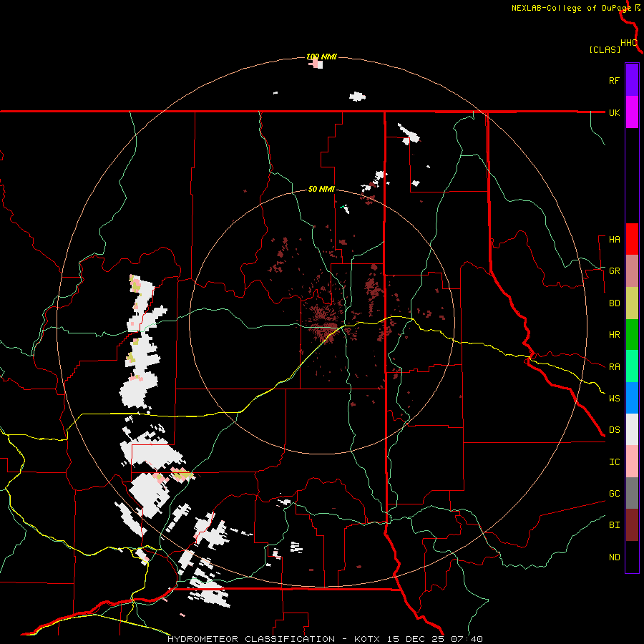Click the UK legend label
The width and height of the screenshot is (644, 644).
coord(614,112)
